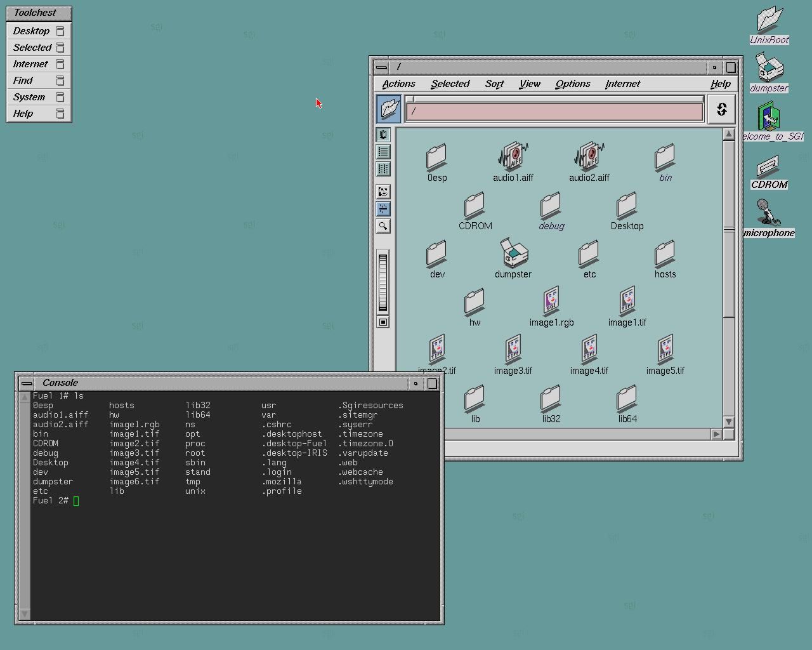
Task: Select the dumpster icon in the file manager
Action: [513, 258]
